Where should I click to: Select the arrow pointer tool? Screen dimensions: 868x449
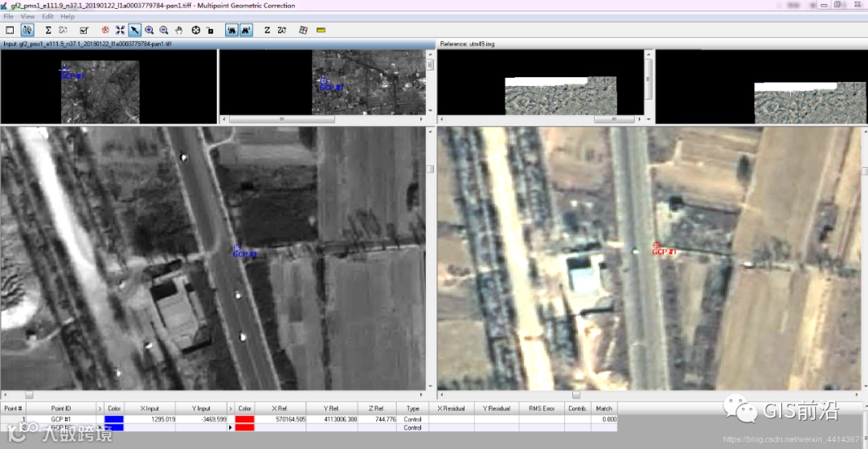pos(134,30)
